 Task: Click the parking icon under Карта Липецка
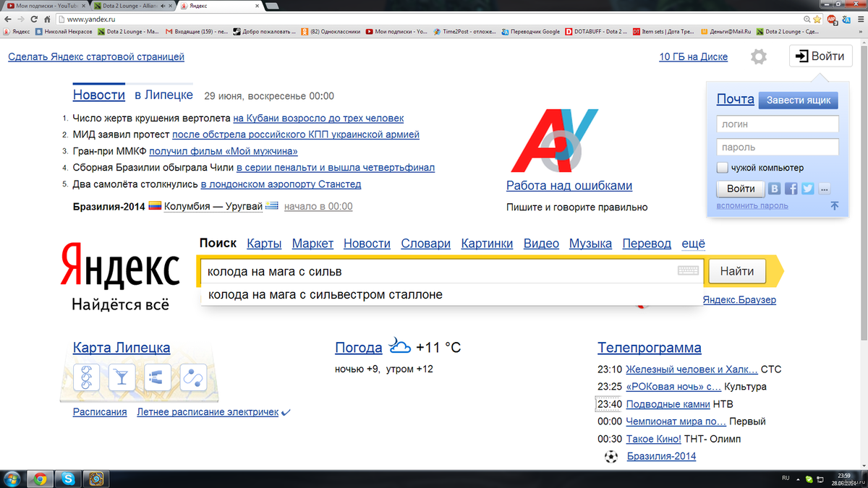158,376
